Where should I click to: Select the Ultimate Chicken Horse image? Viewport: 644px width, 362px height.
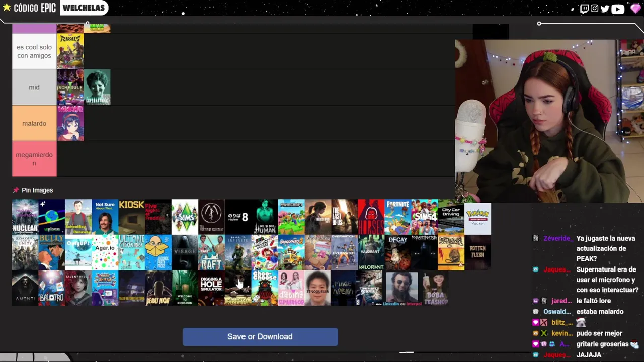[x=132, y=252]
